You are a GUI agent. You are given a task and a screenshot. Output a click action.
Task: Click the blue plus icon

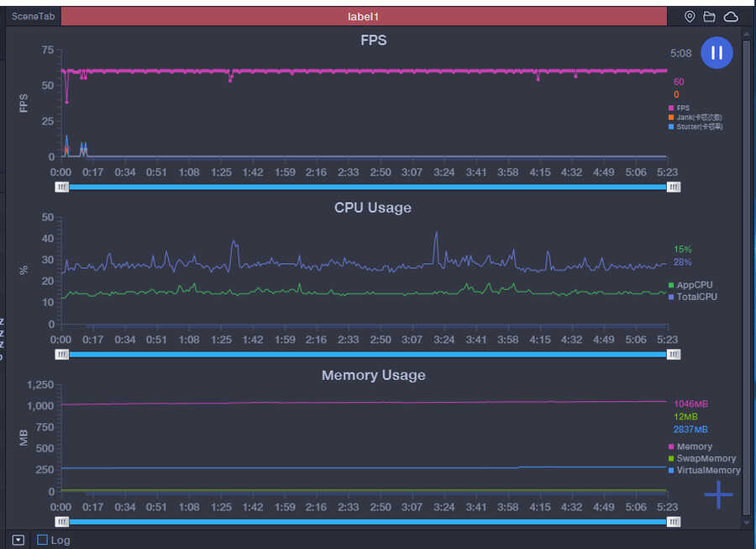[718, 494]
